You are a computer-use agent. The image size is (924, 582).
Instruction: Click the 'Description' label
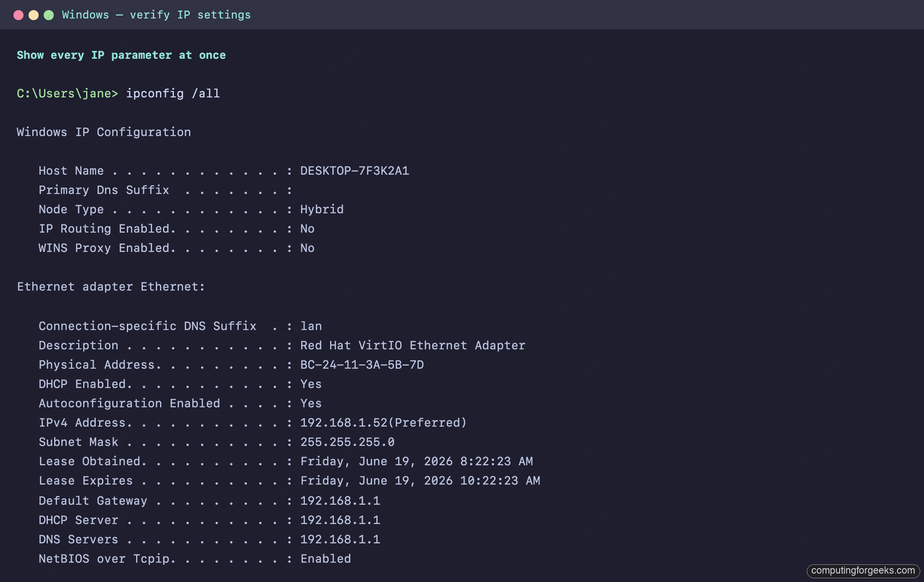point(79,346)
